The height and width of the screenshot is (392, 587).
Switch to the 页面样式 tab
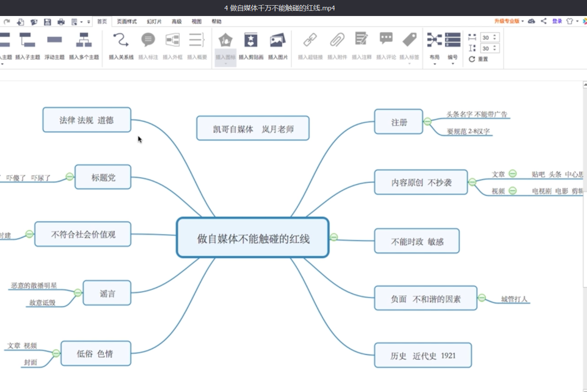[126, 21]
